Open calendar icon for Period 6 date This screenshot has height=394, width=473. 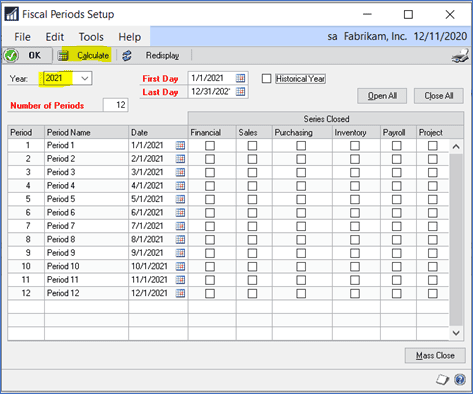point(180,213)
